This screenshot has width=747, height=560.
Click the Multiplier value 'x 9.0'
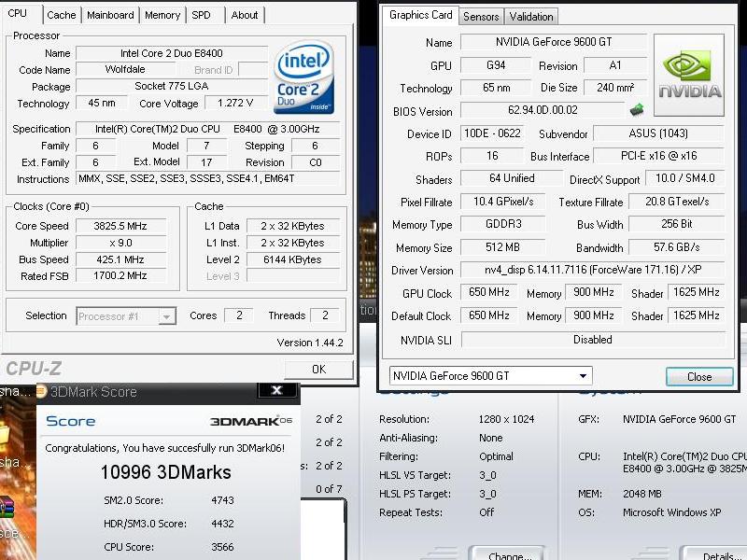tap(120, 243)
